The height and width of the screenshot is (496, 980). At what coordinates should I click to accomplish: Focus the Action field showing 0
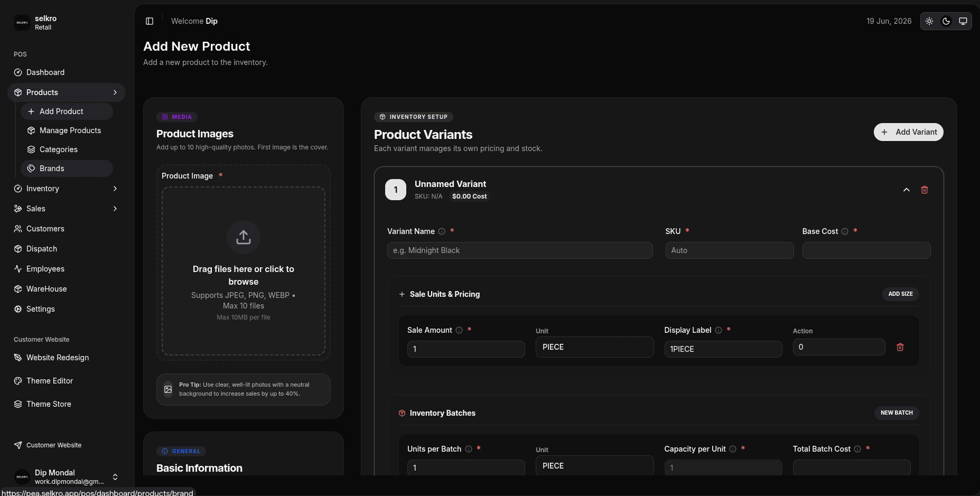[x=839, y=347]
